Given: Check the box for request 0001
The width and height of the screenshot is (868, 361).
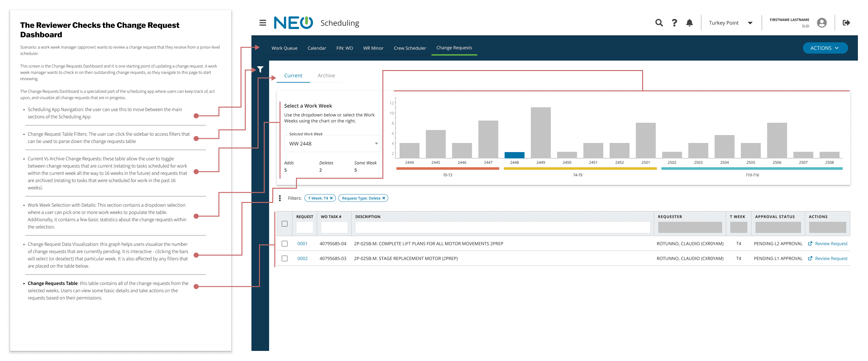Looking at the screenshot, I should pos(284,244).
